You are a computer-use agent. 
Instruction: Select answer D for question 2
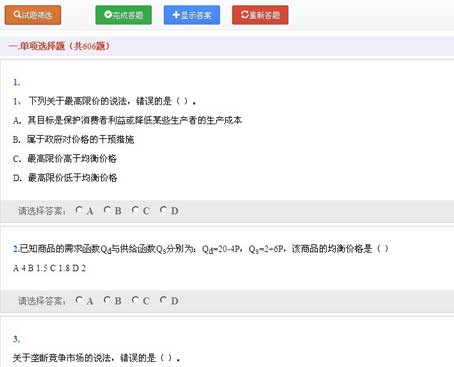click(x=163, y=300)
